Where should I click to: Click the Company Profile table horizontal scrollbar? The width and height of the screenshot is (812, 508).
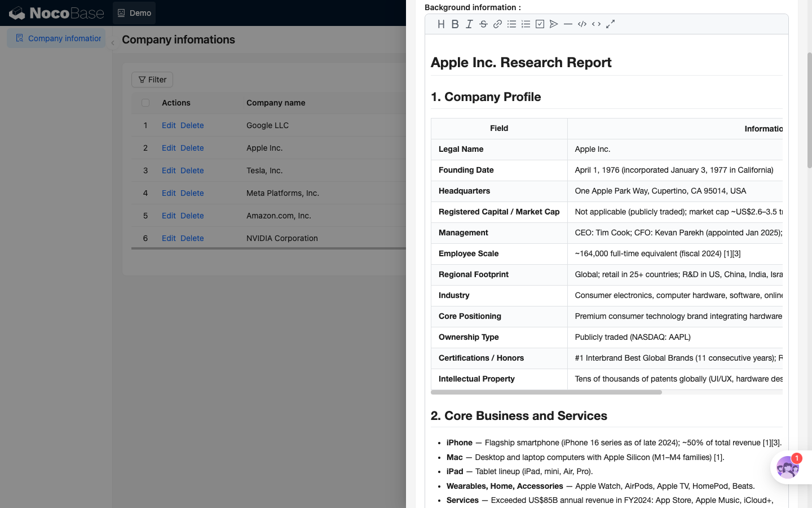[x=546, y=392]
